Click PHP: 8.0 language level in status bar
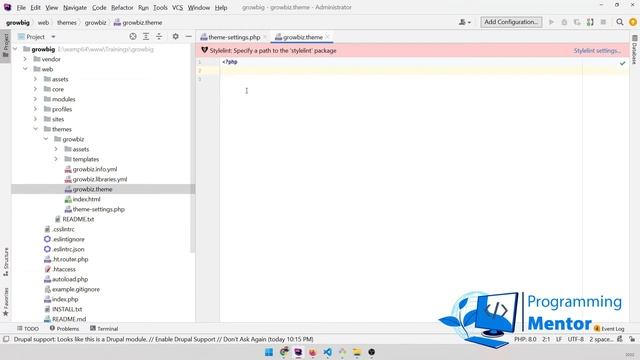The width and height of the screenshot is (640, 360). 525,339
